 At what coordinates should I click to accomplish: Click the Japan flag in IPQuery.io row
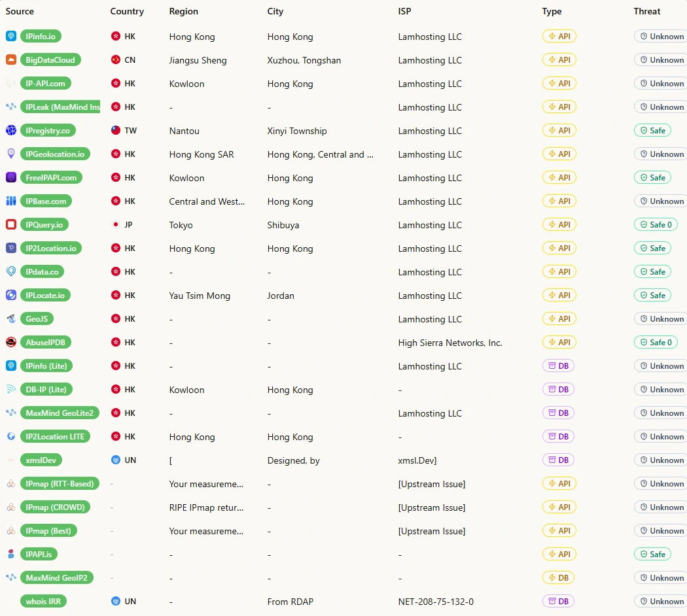pos(116,224)
